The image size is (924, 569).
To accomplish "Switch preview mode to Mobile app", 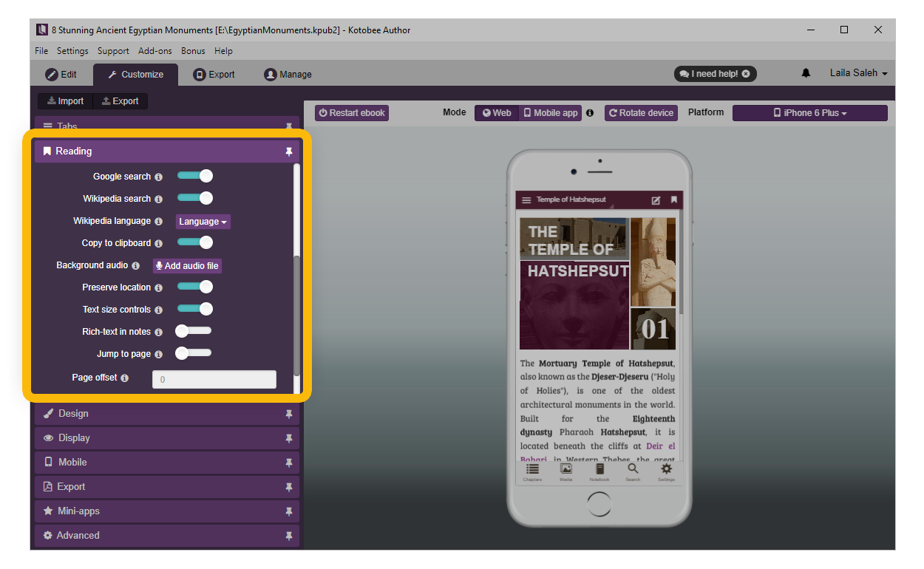I will [551, 113].
